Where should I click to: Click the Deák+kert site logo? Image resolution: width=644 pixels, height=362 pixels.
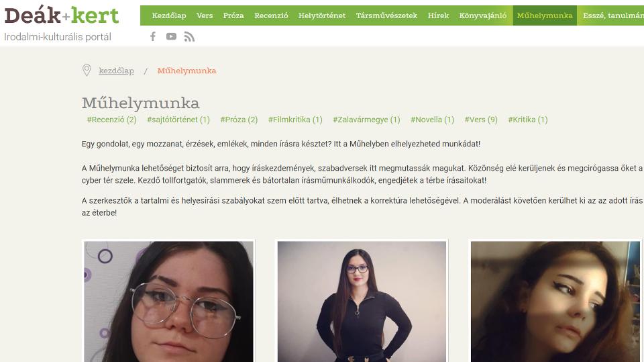pos(62,15)
